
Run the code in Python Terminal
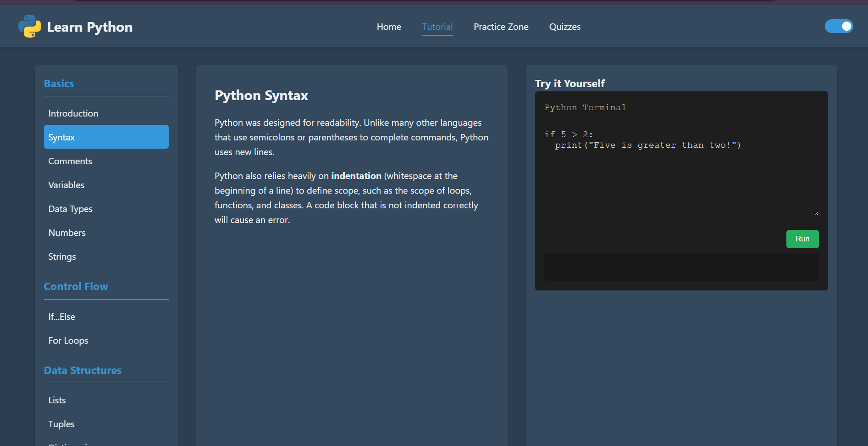[802, 239]
